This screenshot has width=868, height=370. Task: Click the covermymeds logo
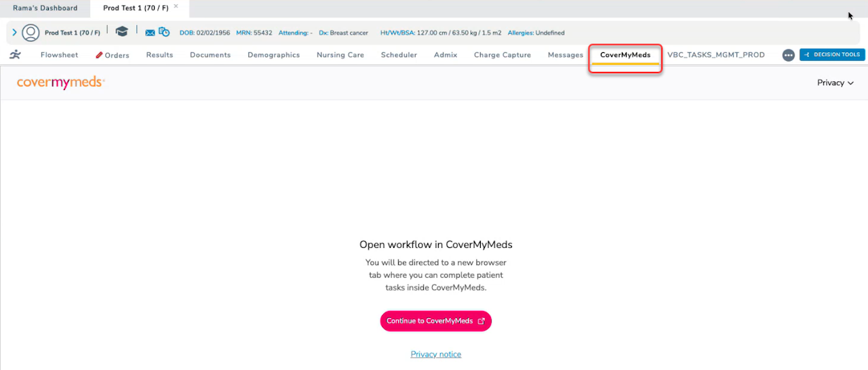(x=60, y=83)
